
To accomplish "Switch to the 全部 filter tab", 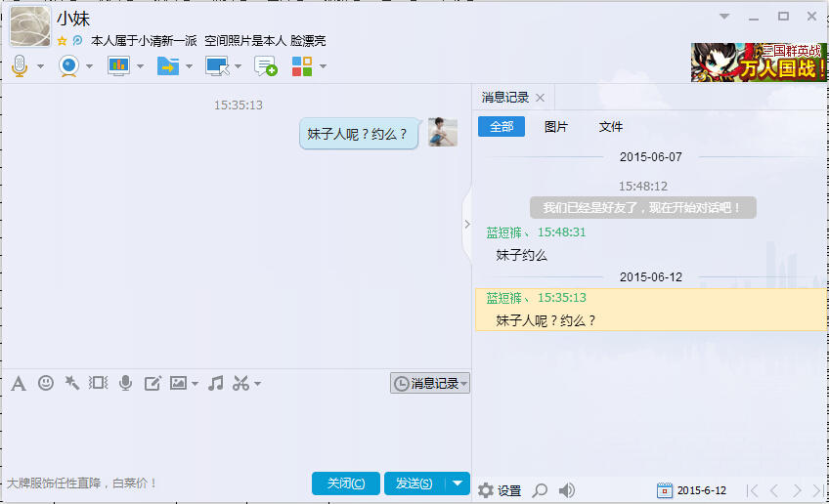I will [x=502, y=127].
